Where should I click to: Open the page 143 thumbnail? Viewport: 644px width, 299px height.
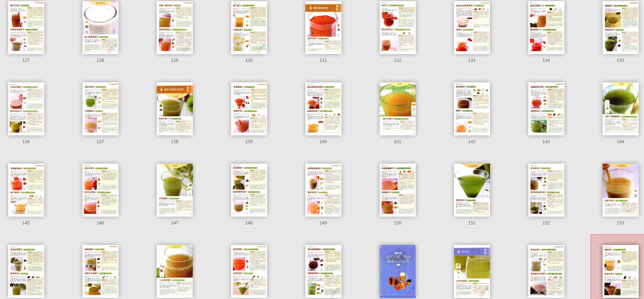tap(546, 109)
